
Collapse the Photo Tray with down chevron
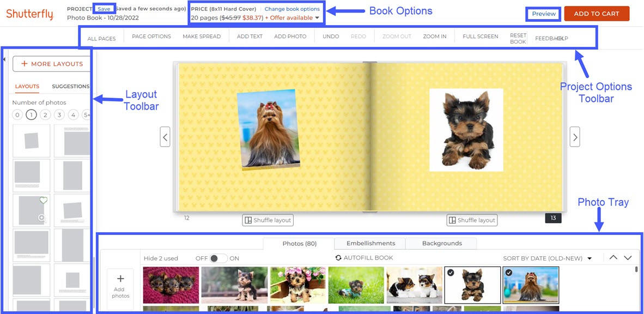point(628,257)
